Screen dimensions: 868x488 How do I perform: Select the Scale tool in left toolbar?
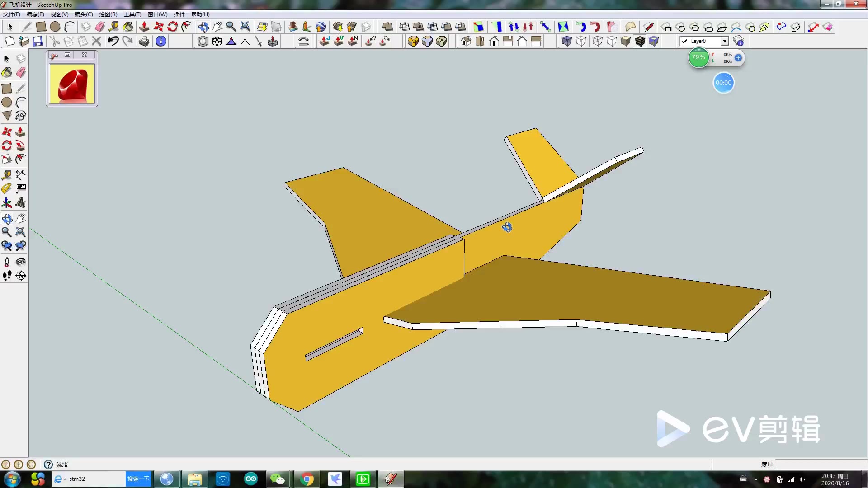tap(7, 159)
